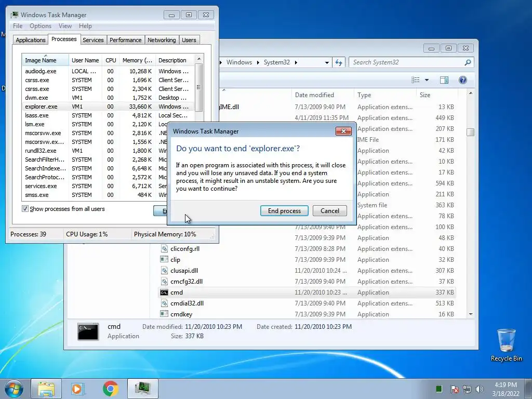Viewport: 532px width, 399px height.
Task: Open the Windows Start button
Action: pos(14,389)
